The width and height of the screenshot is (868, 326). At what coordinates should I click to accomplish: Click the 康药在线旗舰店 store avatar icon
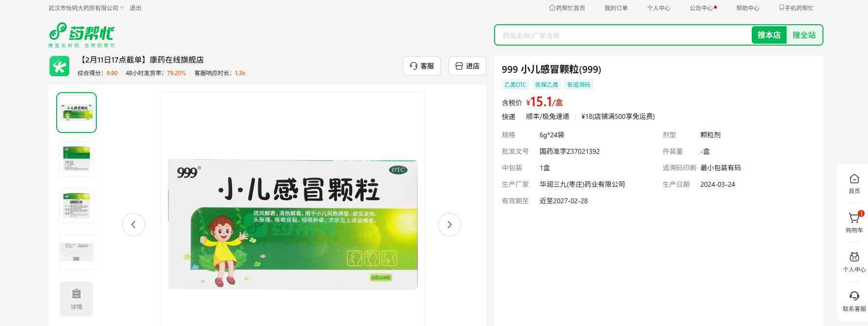tap(59, 66)
